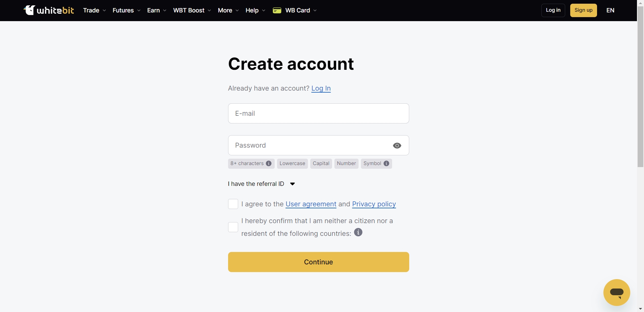The width and height of the screenshot is (644, 312).
Task: Click the page's vertical scrollbar thumb
Action: [x=640, y=87]
